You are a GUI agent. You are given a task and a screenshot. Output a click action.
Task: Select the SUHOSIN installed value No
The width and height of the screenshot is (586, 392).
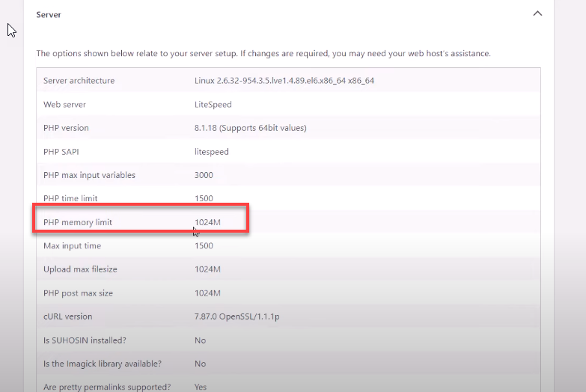200,340
